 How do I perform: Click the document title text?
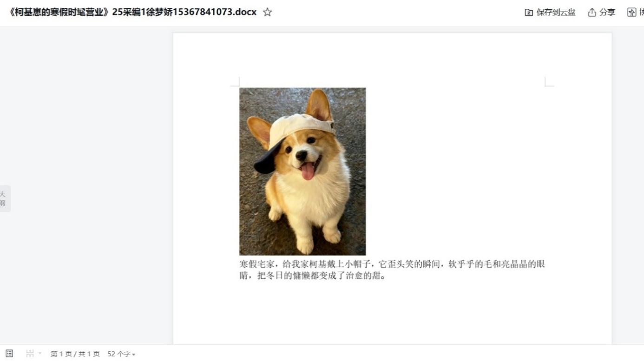[133, 12]
